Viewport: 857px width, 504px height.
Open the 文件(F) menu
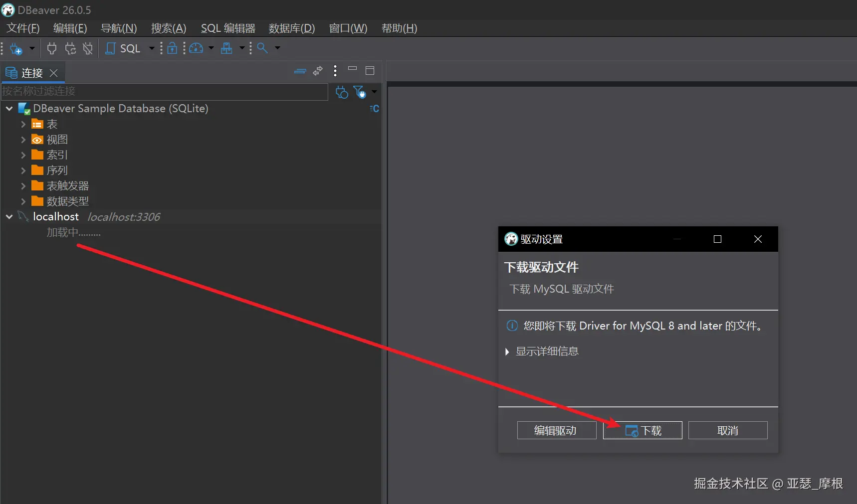(x=23, y=28)
